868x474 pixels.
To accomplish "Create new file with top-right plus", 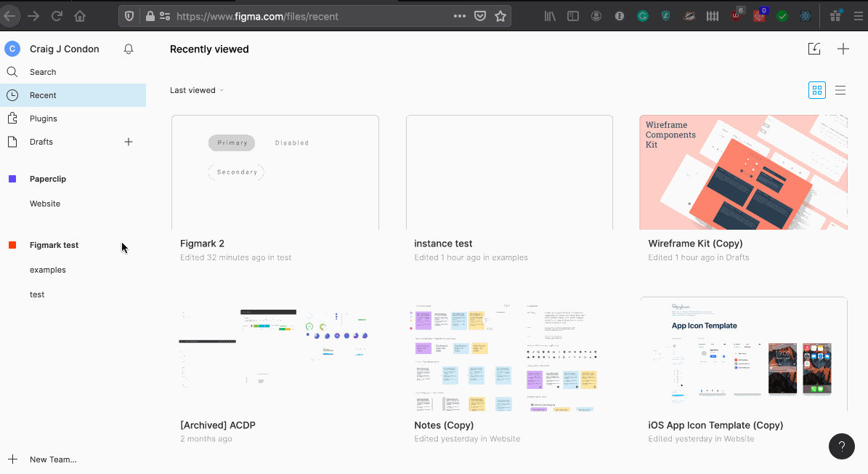I will (843, 49).
